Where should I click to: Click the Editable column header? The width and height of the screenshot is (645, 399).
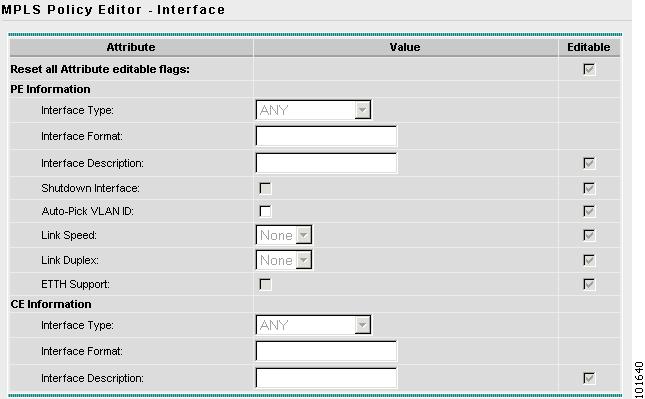tap(589, 47)
